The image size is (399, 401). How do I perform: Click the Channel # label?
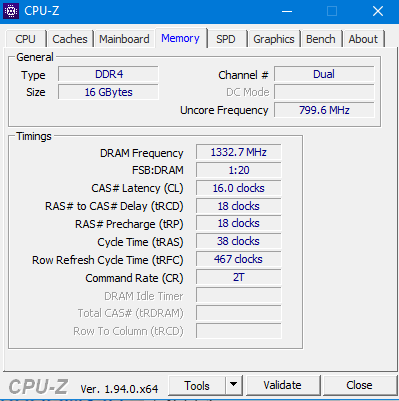[x=243, y=75]
